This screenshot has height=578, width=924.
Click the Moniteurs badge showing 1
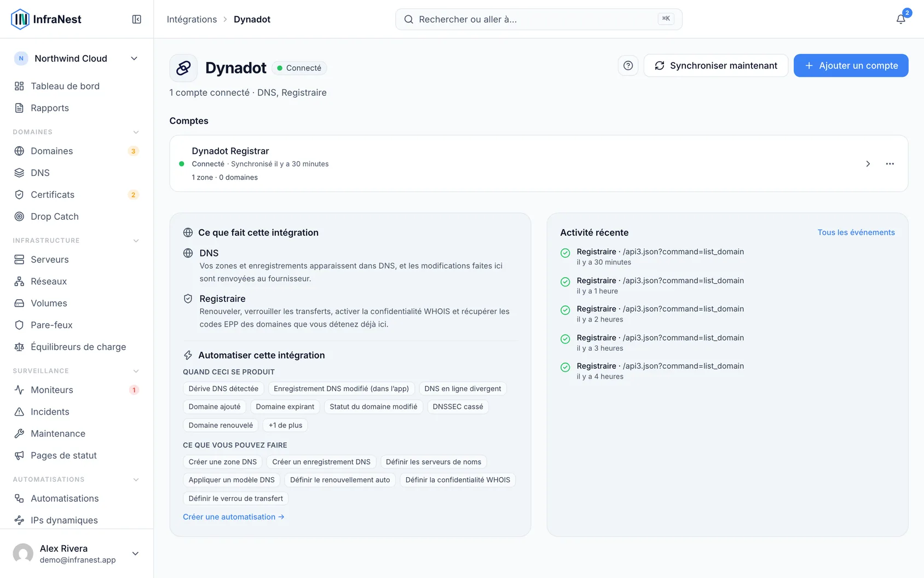pos(134,390)
